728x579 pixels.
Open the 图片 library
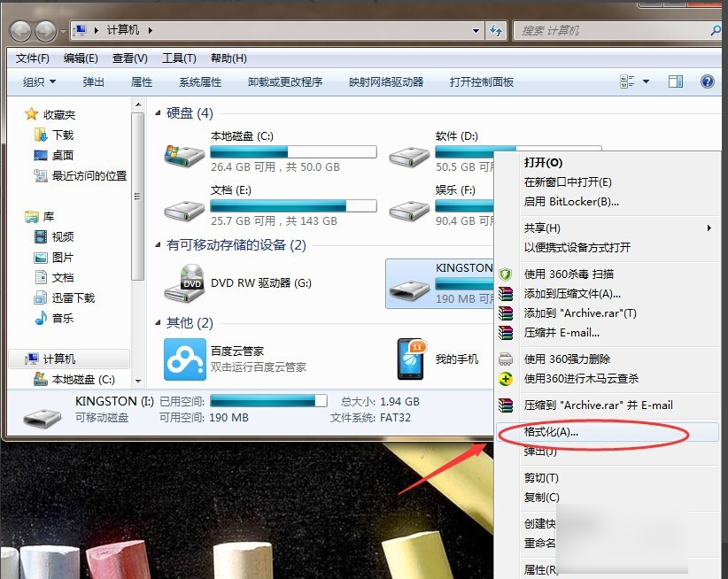click(54, 257)
